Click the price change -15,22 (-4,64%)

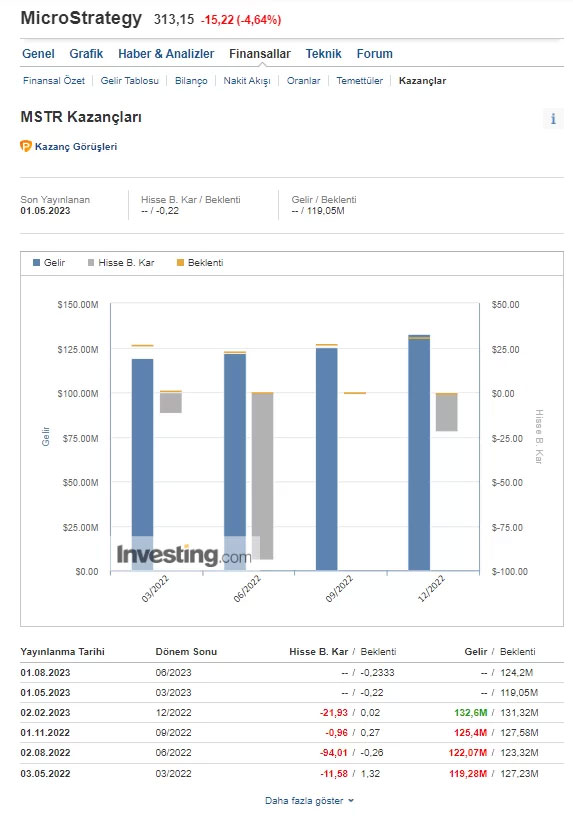(x=241, y=20)
